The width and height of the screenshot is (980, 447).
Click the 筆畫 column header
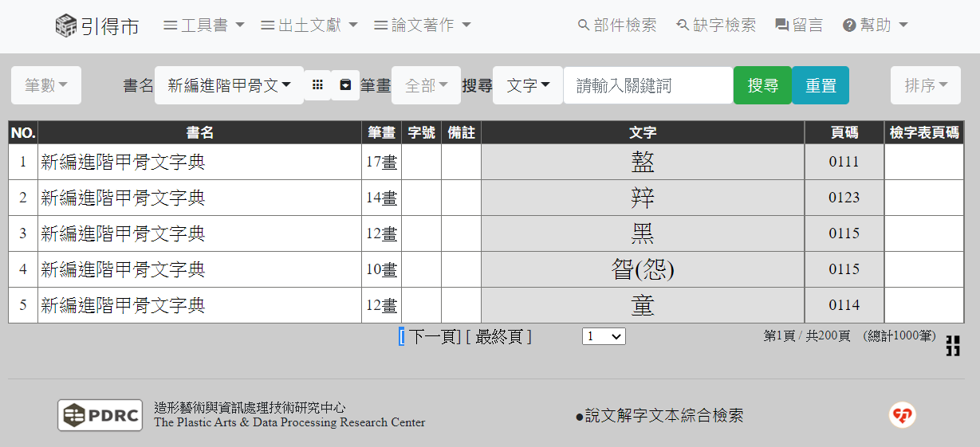(381, 132)
